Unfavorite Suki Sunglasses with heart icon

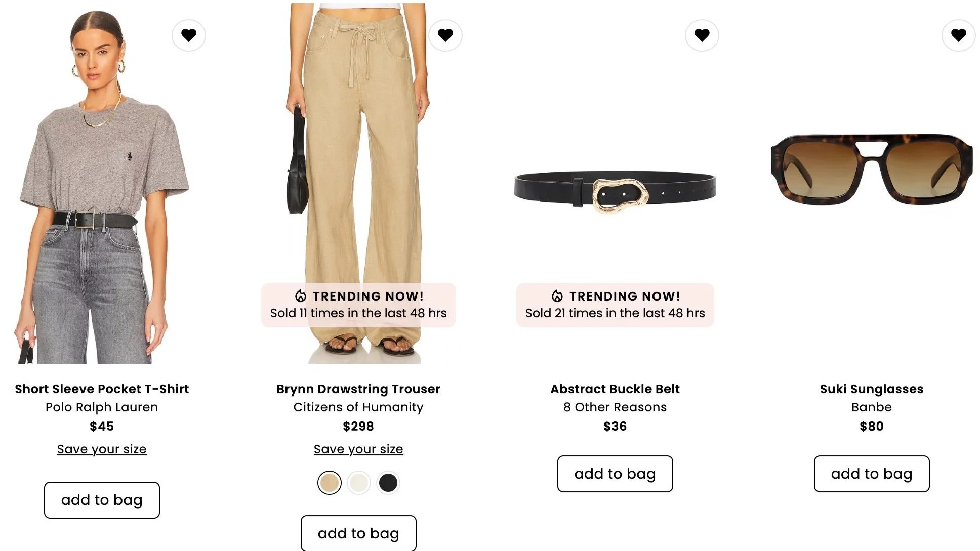(959, 35)
